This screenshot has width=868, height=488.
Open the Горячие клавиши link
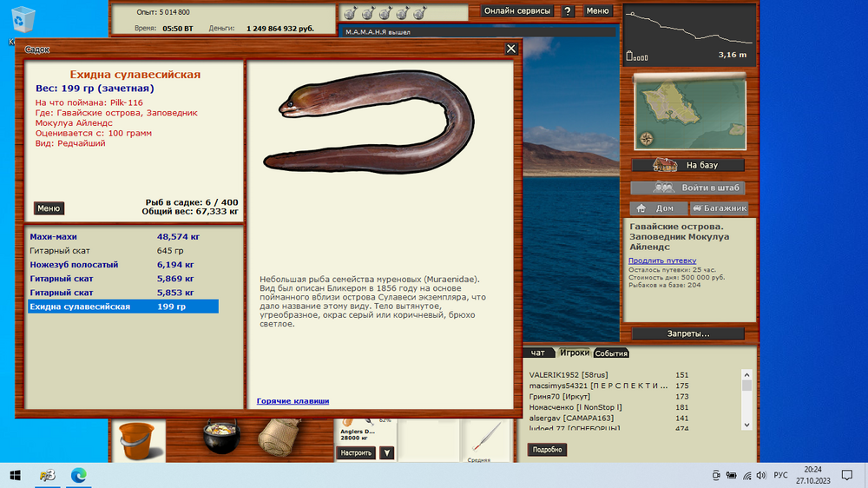(x=293, y=401)
